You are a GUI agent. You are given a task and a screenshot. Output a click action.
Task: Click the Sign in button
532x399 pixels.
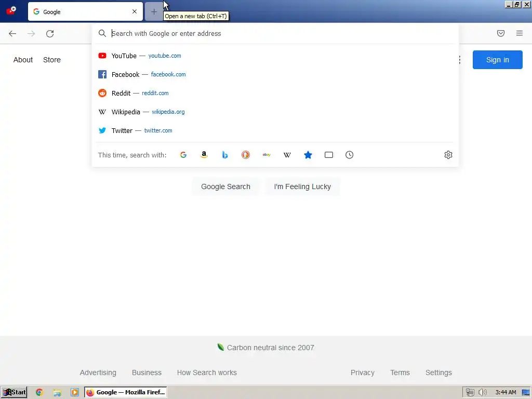click(497, 60)
